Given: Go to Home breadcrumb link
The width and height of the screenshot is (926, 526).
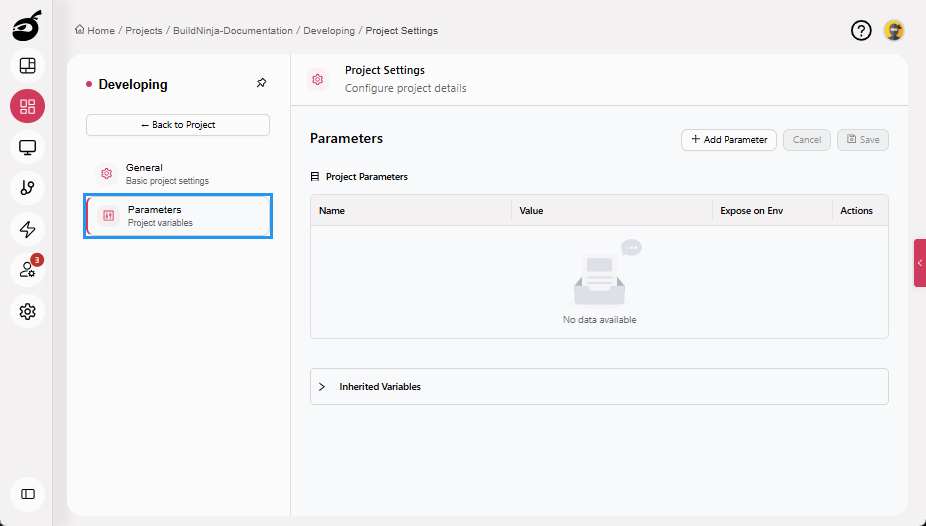Looking at the screenshot, I should [x=101, y=31].
